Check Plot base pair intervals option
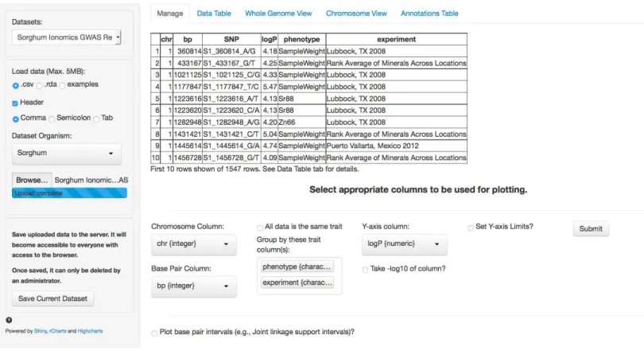 [154, 333]
